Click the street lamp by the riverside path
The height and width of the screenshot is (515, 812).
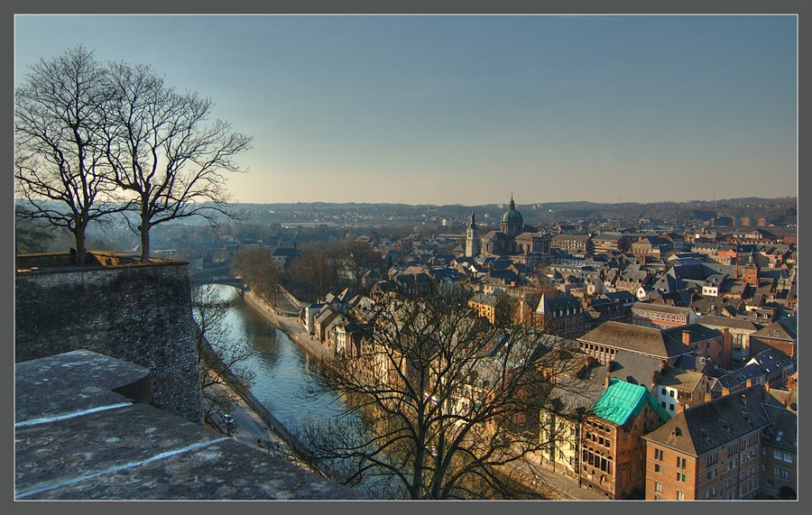(x=228, y=420)
